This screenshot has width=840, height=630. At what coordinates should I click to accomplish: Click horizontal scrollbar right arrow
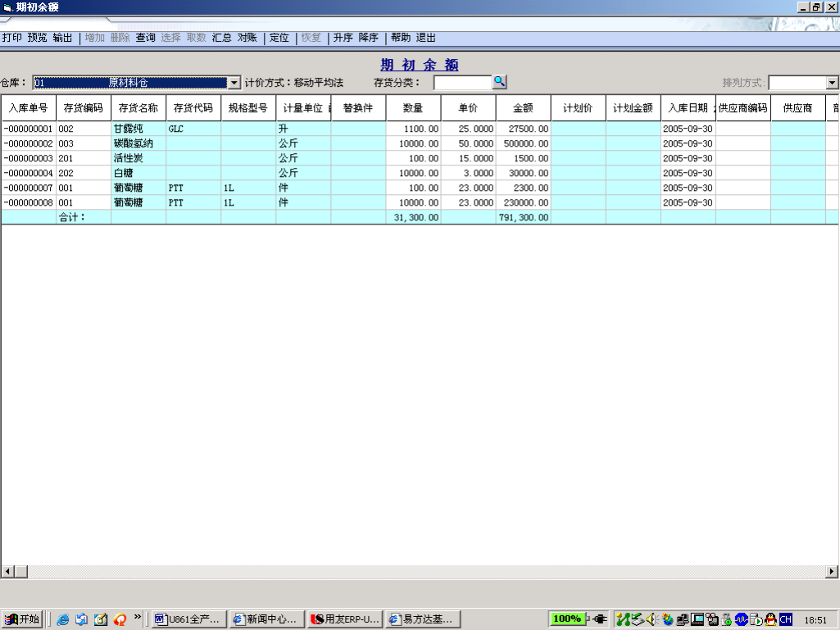point(832,572)
